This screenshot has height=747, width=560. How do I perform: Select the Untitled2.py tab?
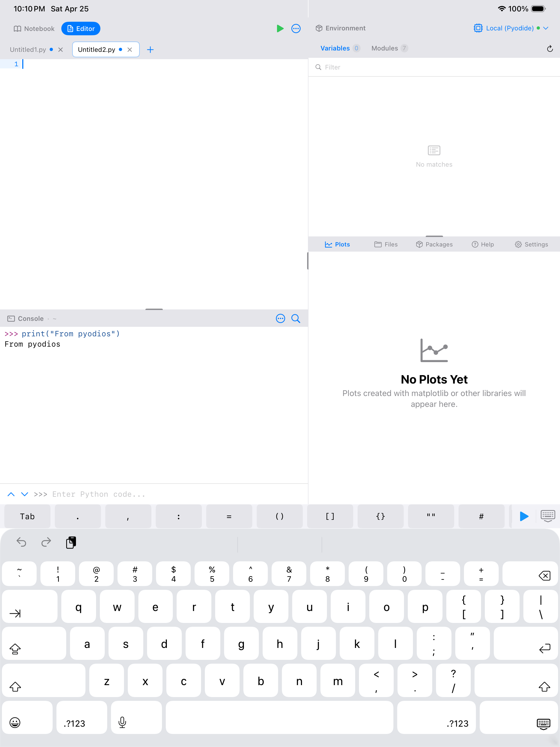[x=97, y=50]
